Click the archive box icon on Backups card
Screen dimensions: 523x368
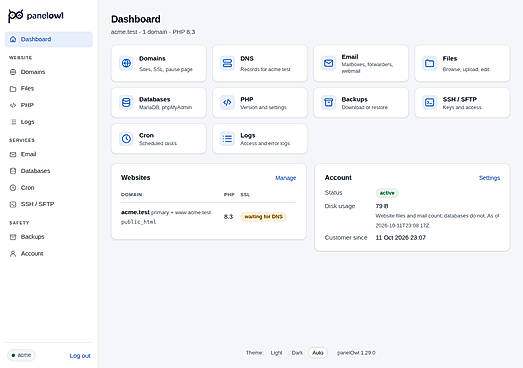(329, 102)
